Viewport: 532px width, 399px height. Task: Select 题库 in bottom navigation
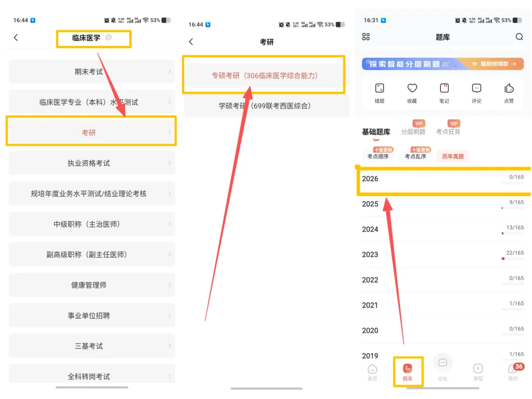click(x=407, y=372)
